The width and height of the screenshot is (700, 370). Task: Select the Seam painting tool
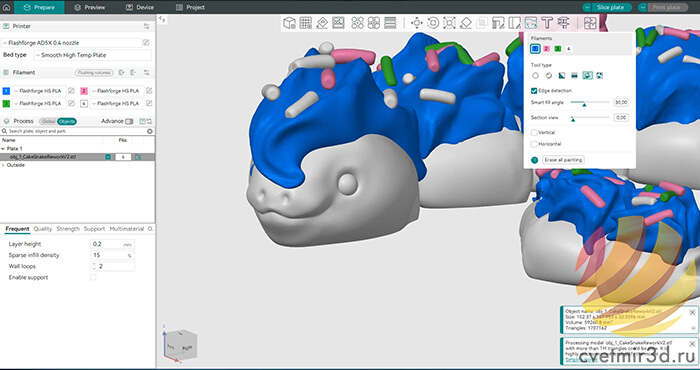[515, 23]
